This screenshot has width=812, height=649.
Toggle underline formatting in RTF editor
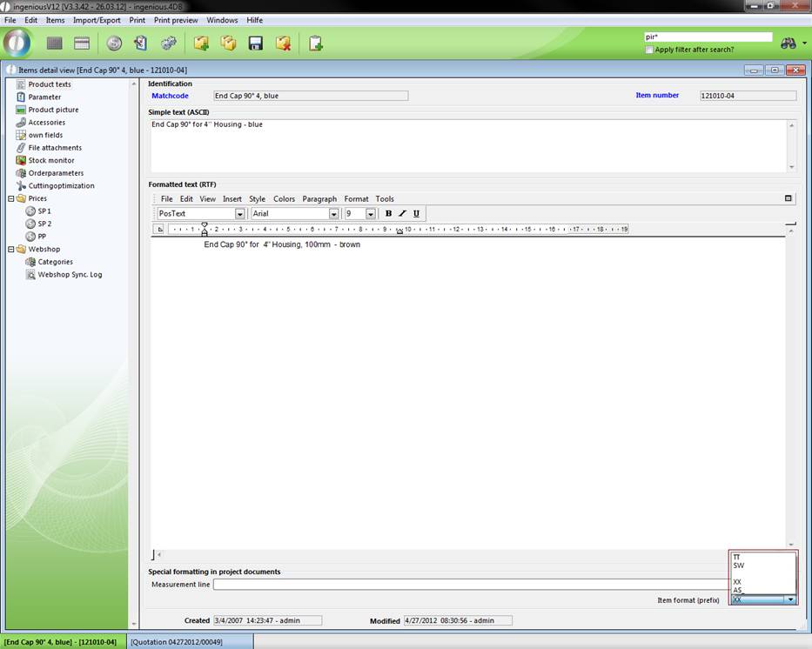pos(416,213)
